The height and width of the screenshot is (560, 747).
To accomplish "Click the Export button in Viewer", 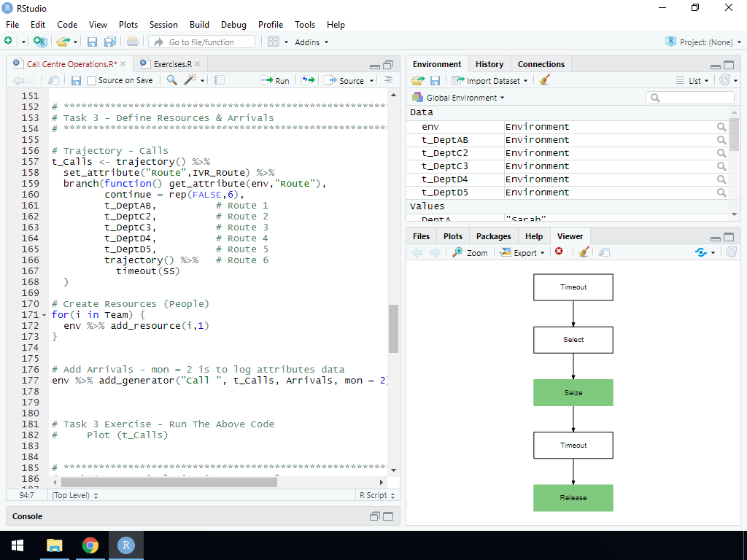I will (x=523, y=252).
